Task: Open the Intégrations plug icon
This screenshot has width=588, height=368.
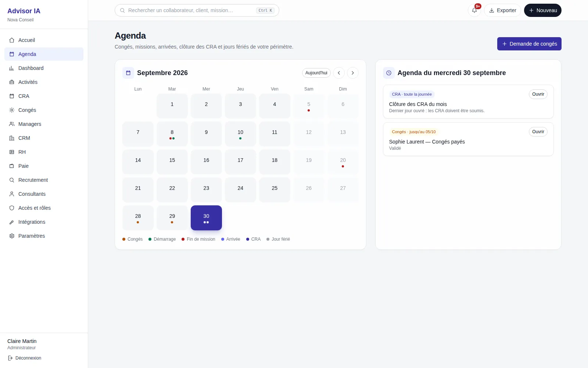Action: click(x=12, y=222)
